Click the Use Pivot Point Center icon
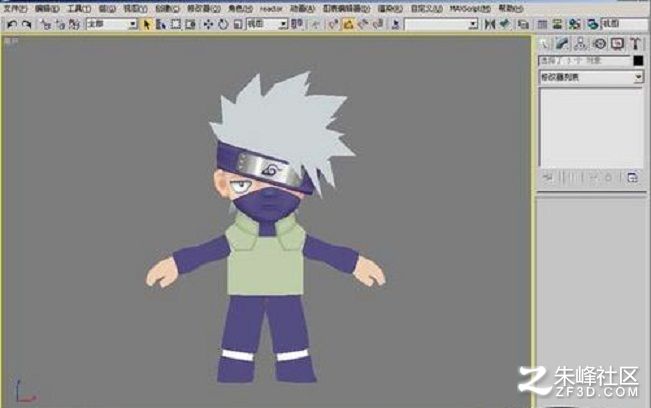The height and width of the screenshot is (408, 651). click(x=296, y=24)
